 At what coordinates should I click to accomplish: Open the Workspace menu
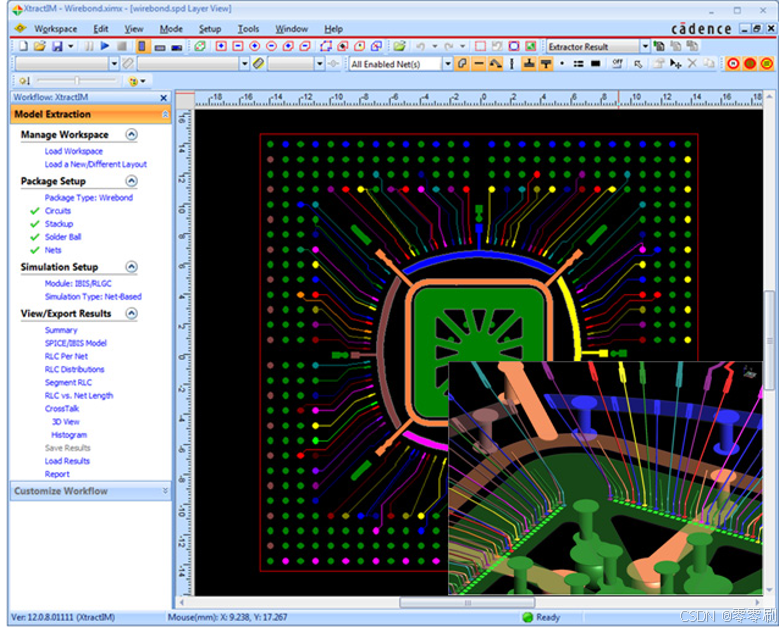(55, 29)
